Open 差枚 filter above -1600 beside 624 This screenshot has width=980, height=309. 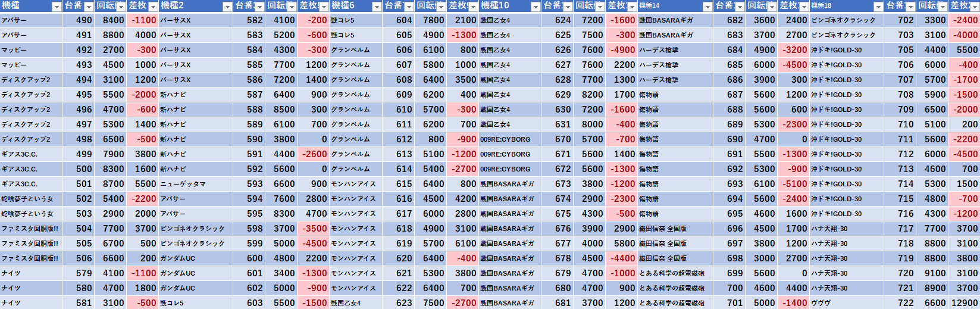point(632,7)
